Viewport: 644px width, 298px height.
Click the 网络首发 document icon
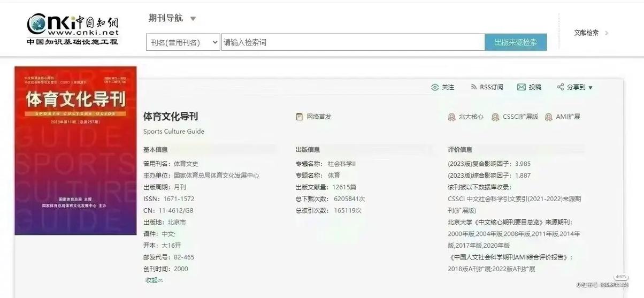299,117
